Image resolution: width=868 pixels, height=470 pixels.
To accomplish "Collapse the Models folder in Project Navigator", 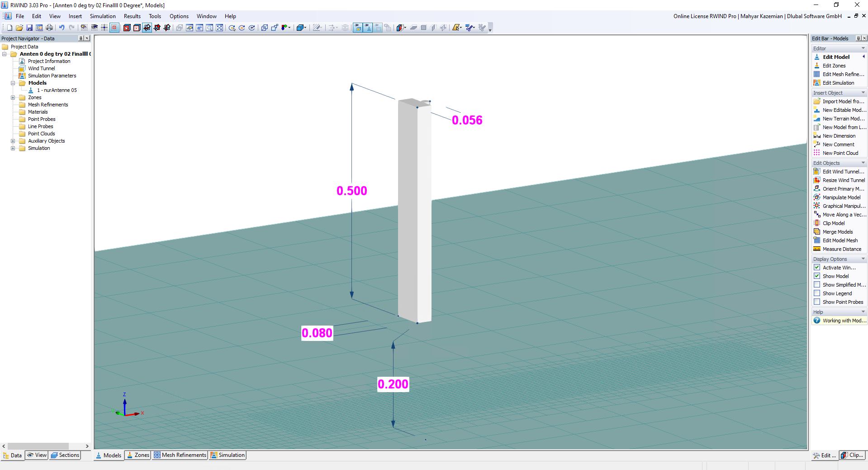I will click(13, 83).
